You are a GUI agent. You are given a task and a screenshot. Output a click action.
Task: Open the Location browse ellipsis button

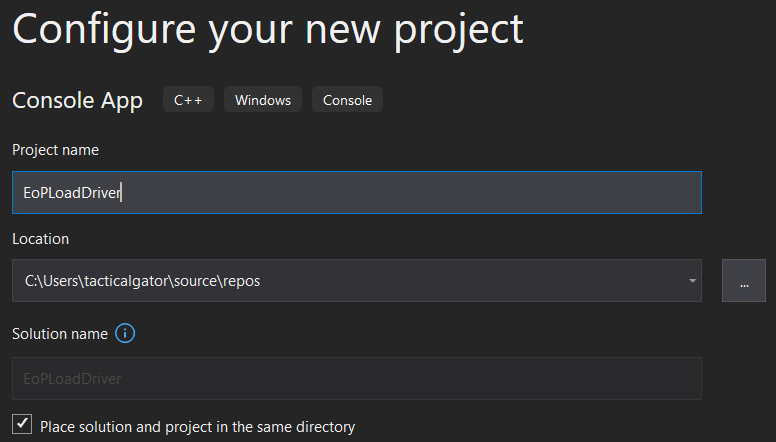pyautogui.click(x=743, y=280)
